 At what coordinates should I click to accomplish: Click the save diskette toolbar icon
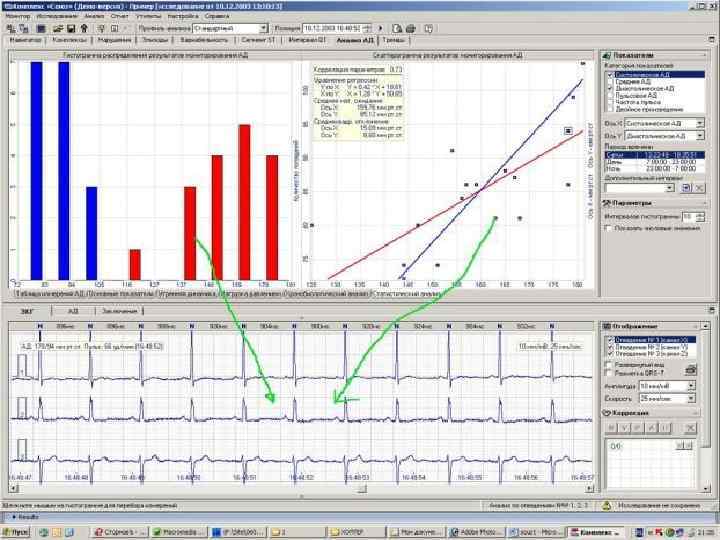[x=71, y=28]
